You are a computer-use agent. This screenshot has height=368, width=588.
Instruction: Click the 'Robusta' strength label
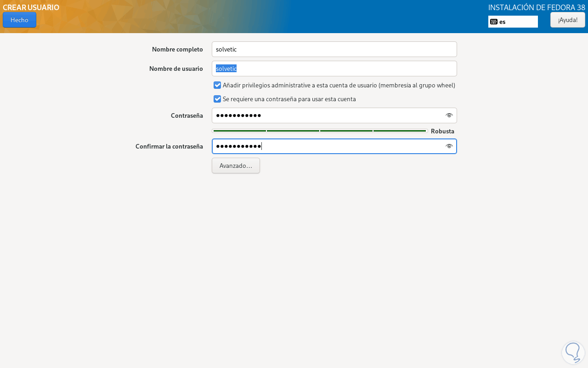[x=442, y=131]
